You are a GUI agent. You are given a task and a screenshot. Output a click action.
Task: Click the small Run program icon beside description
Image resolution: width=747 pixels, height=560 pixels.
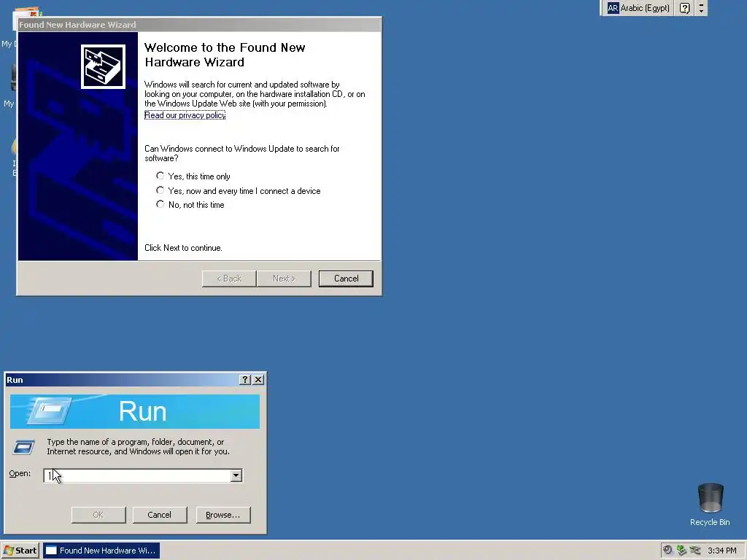(x=24, y=447)
